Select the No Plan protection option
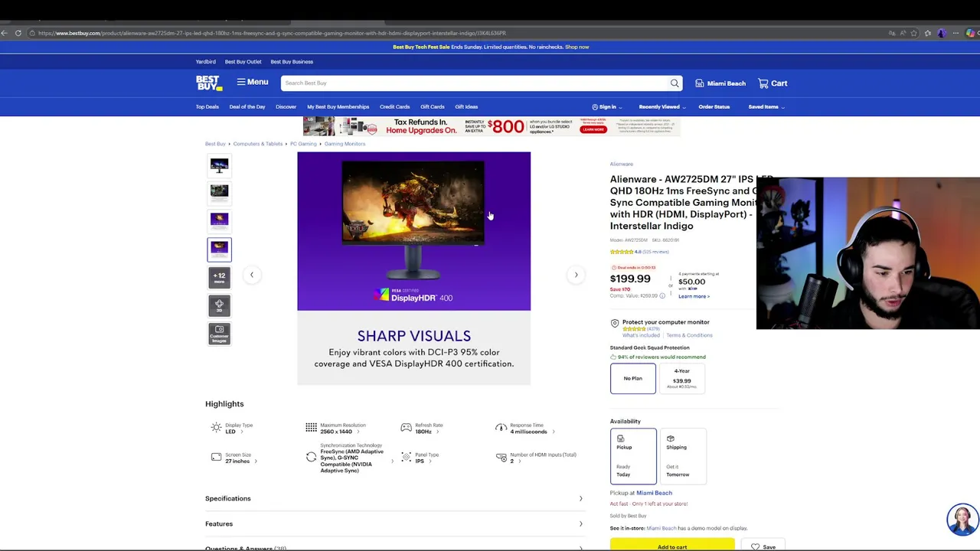Screen dimensions: 980x551 click(633, 379)
